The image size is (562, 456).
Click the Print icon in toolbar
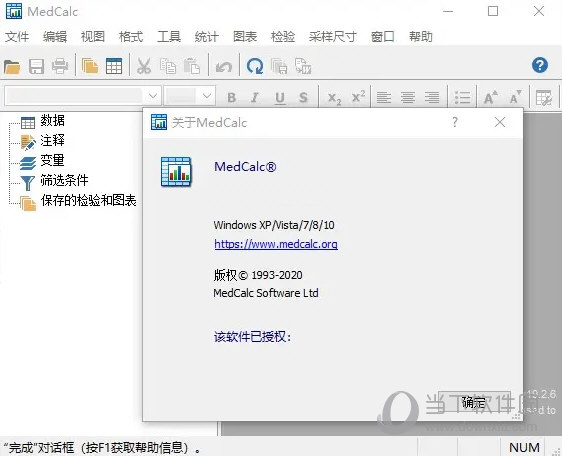(x=60, y=66)
